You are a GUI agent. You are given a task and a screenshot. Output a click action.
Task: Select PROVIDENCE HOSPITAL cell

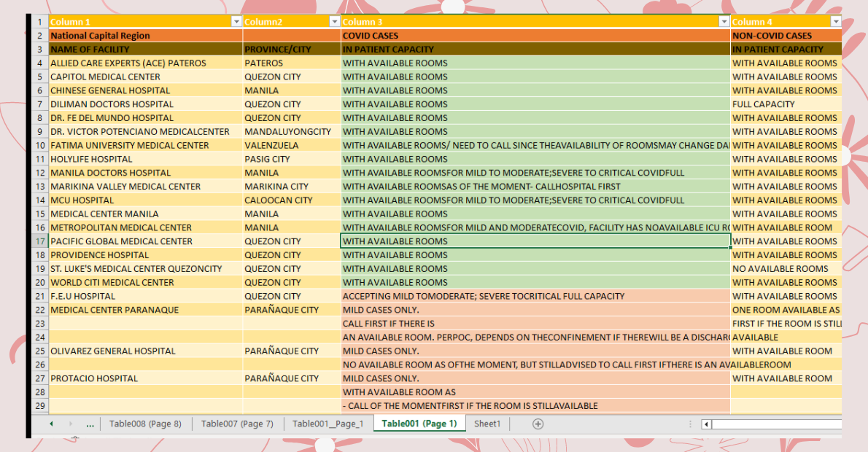[146, 255]
